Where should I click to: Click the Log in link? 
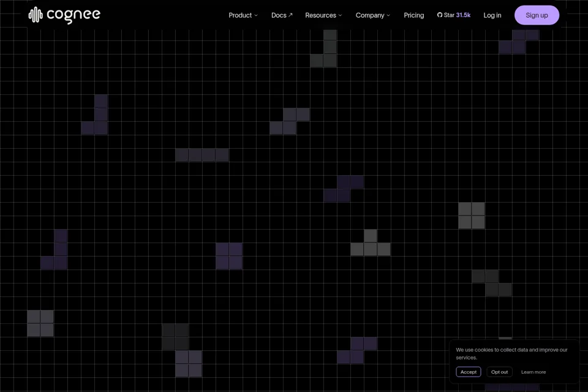click(x=492, y=15)
